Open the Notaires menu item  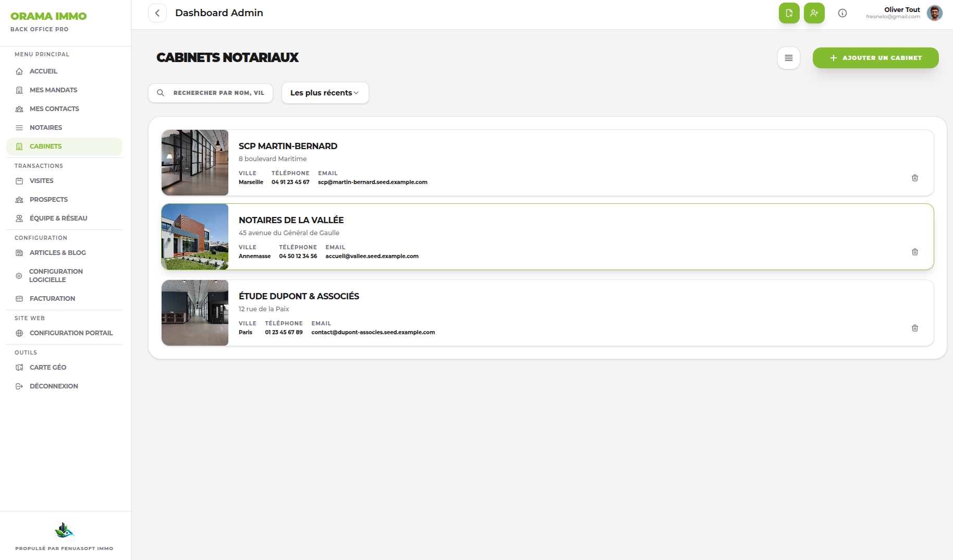[65, 128]
